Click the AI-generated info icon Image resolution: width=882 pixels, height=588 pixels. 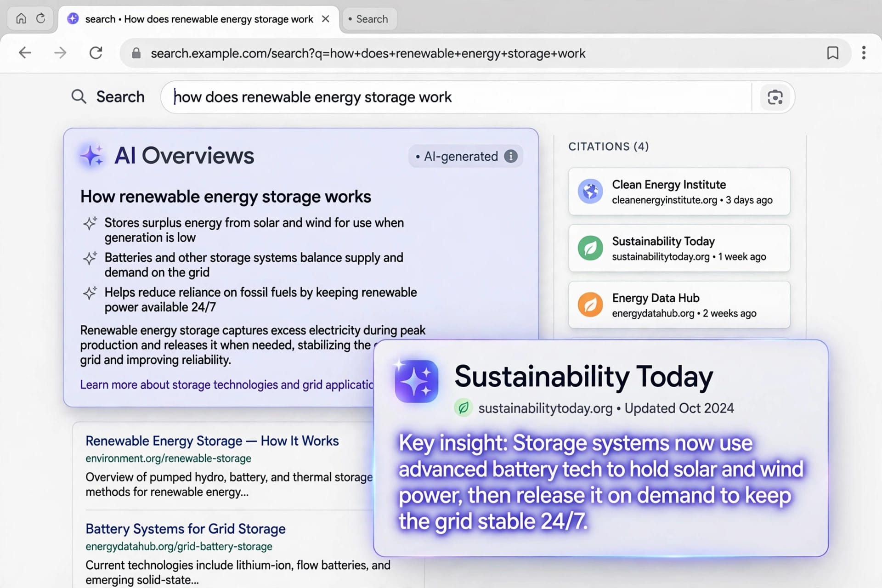point(511,156)
